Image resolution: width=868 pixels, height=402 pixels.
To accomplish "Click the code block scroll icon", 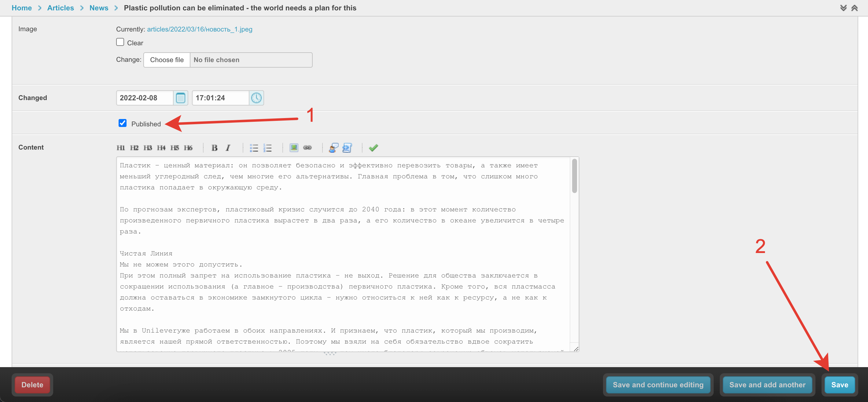I will point(347,148).
